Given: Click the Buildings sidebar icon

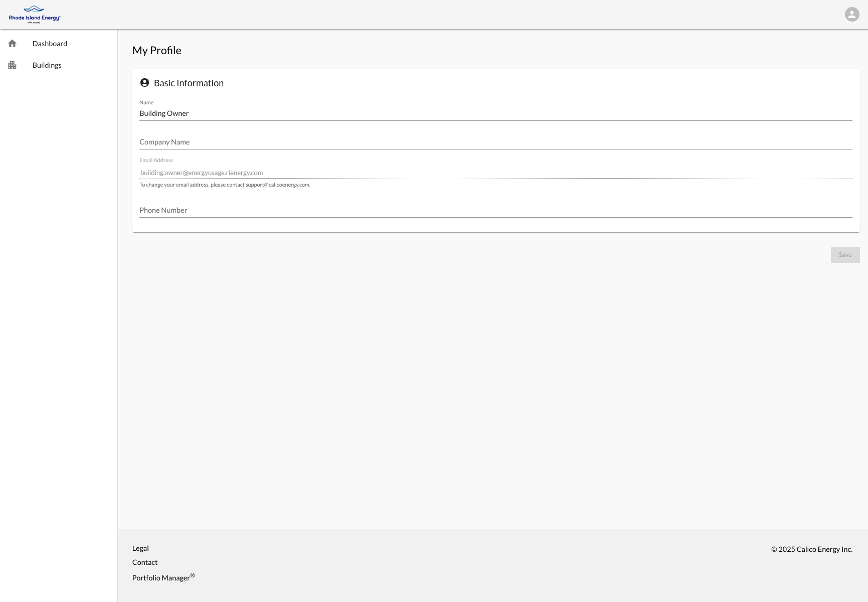Looking at the screenshot, I should [13, 65].
